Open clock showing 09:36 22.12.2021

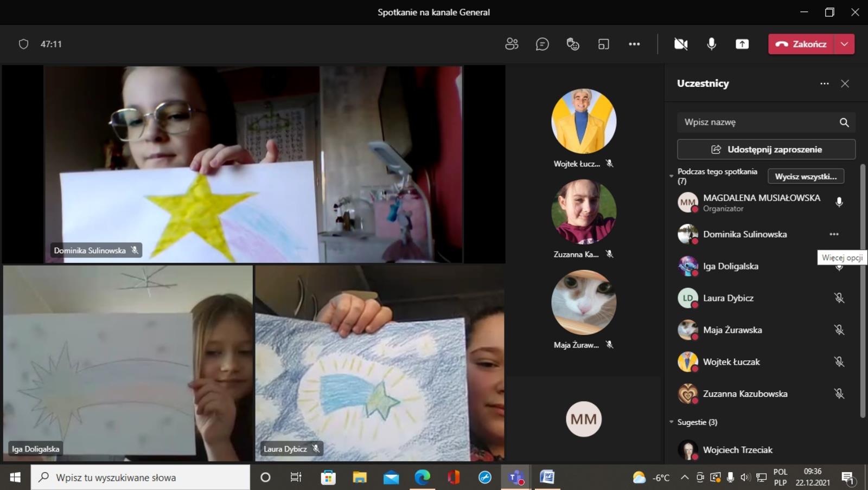(812, 477)
